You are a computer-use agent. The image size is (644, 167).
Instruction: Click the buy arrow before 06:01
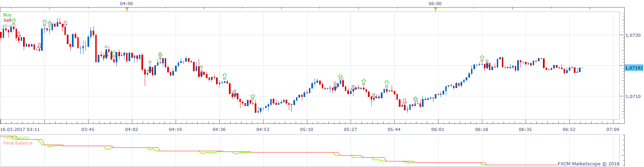coord(415,99)
